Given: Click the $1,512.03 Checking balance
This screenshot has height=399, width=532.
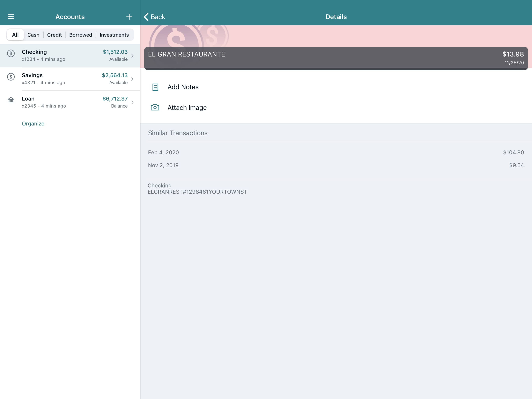Looking at the screenshot, I should [115, 52].
